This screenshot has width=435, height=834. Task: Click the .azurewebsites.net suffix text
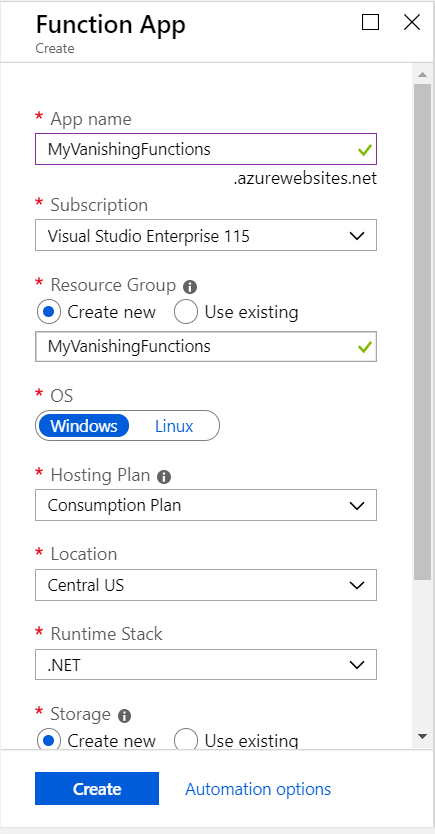(x=305, y=178)
